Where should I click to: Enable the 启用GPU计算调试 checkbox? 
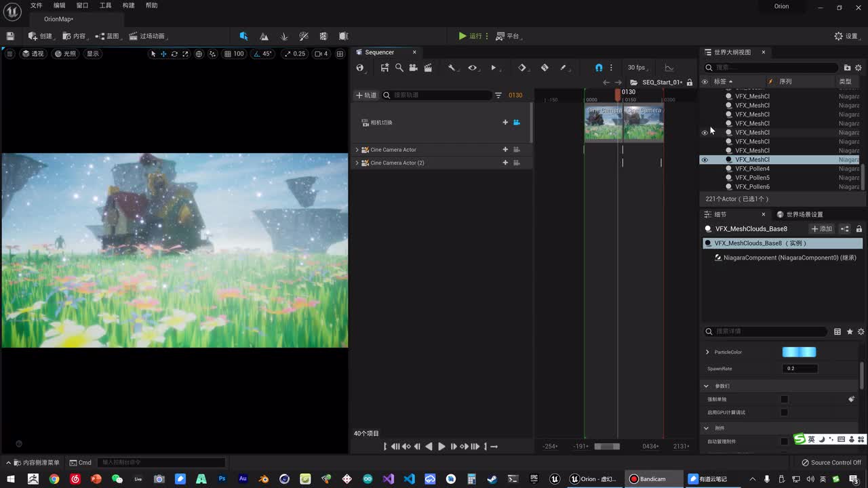coord(784,412)
